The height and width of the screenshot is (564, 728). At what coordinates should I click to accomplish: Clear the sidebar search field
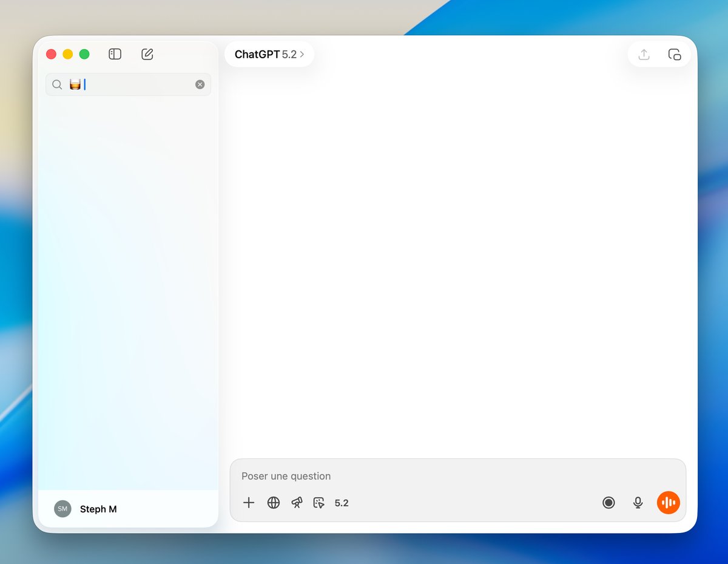pos(200,84)
